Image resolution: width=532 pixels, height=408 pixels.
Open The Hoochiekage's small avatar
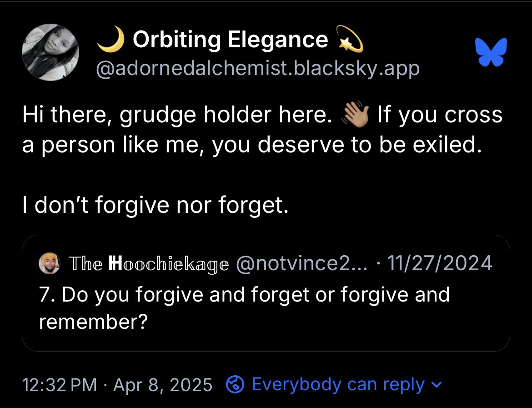click(49, 263)
